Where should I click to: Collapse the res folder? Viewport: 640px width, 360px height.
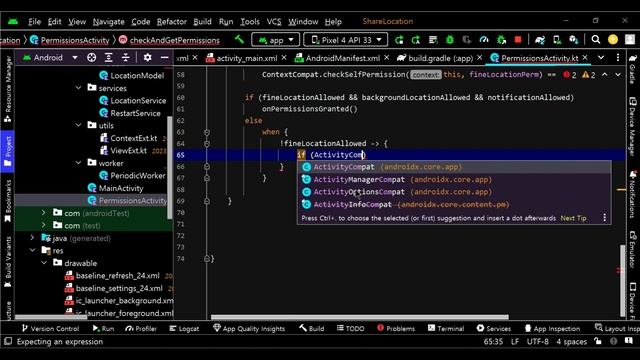(x=32, y=250)
